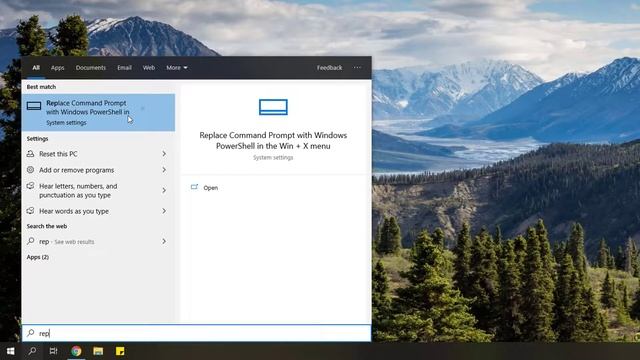Click the icon beside Hear words as you type

point(31,211)
